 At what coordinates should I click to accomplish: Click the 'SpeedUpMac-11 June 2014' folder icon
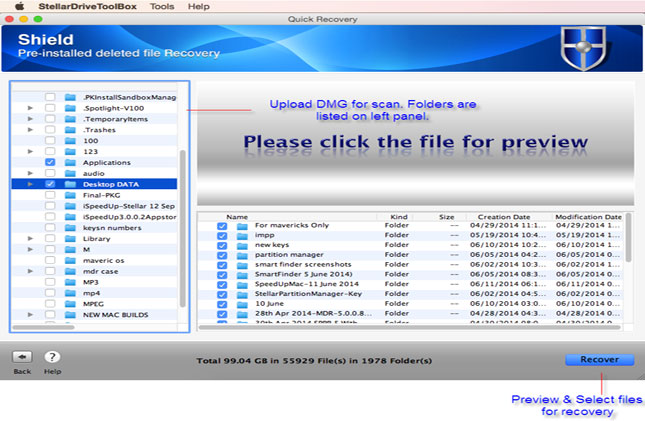[242, 284]
